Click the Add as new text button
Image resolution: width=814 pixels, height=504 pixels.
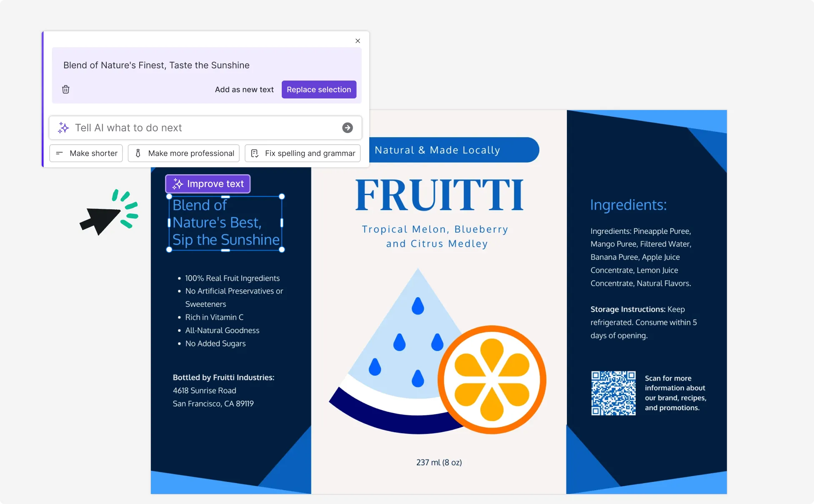point(245,90)
